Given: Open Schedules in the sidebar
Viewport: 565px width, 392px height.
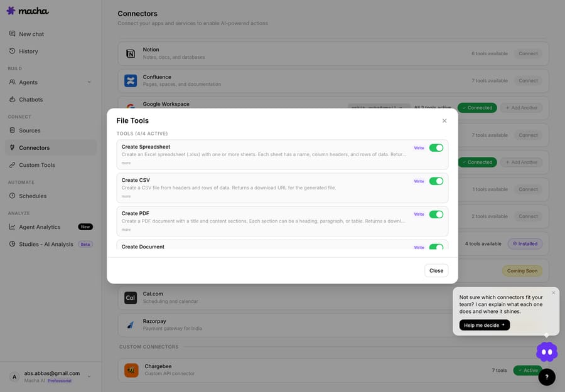Looking at the screenshot, I should (x=51, y=196).
